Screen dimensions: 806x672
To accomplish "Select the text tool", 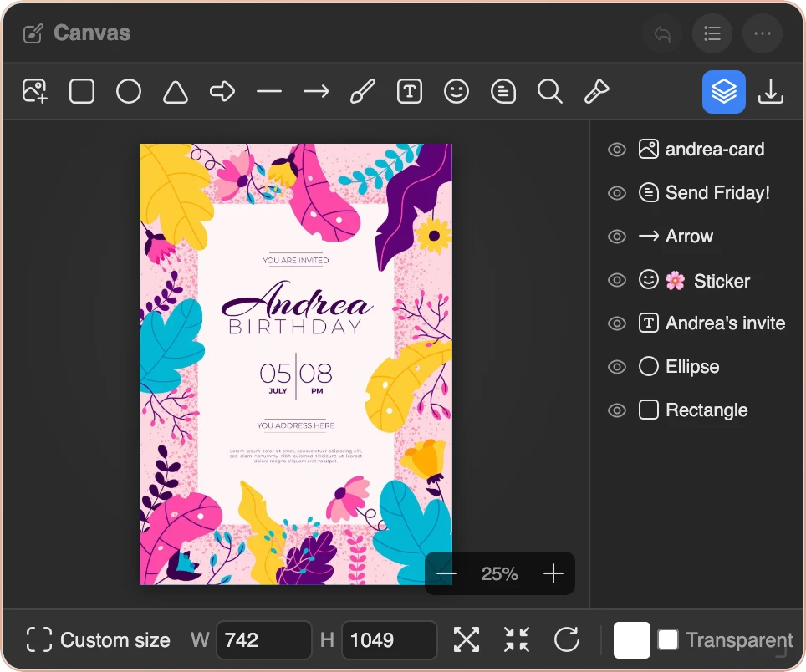I will [x=410, y=91].
